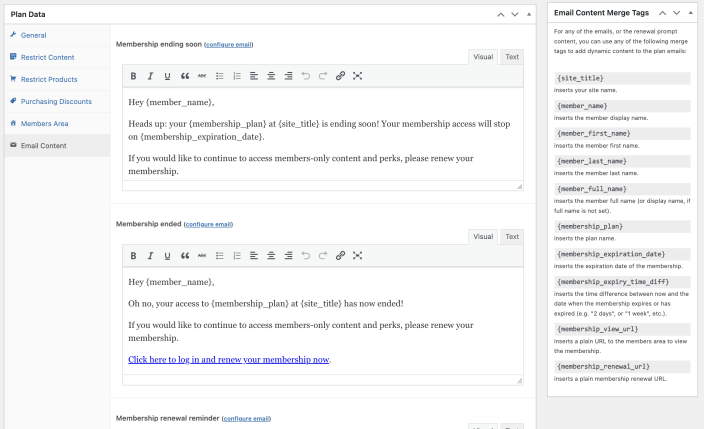Move Email Content Merge Tags panel down
The height and width of the screenshot is (429, 704).
(x=677, y=13)
